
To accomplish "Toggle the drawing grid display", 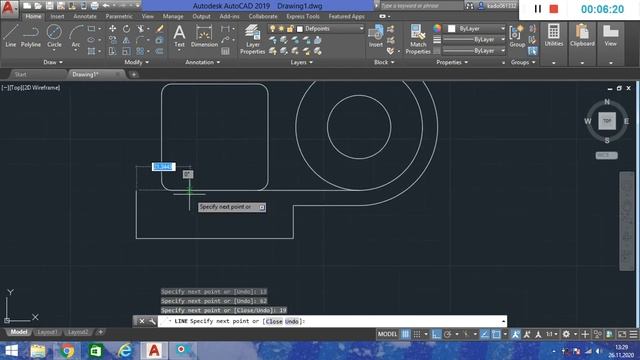I will pyautogui.click(x=405, y=334).
